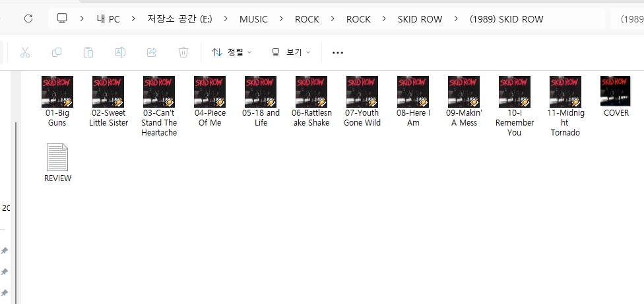
Task: Click the Paste clipboard icon
Action: (x=88, y=52)
